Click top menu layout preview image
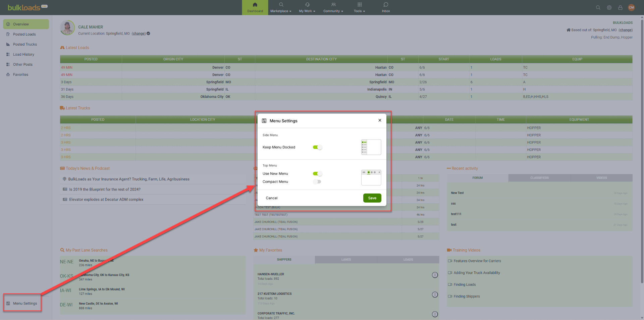 tap(371, 178)
